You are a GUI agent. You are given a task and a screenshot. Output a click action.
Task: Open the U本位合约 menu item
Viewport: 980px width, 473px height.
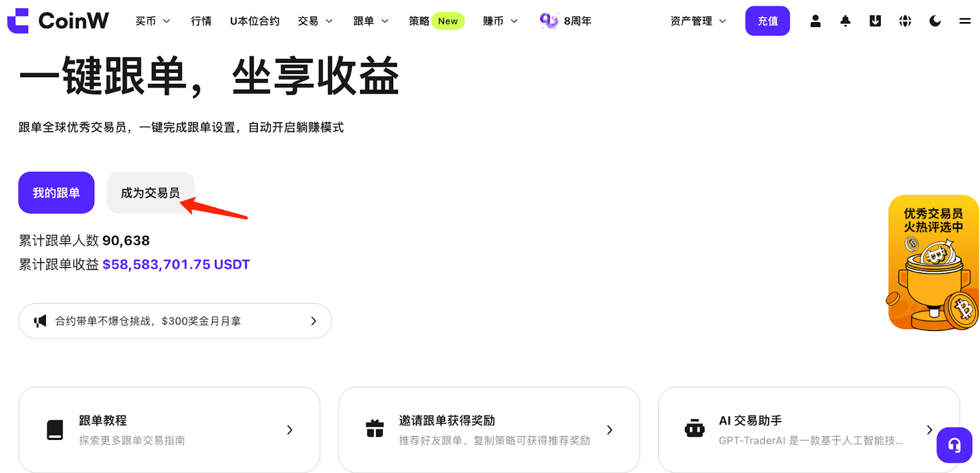pyautogui.click(x=254, y=21)
